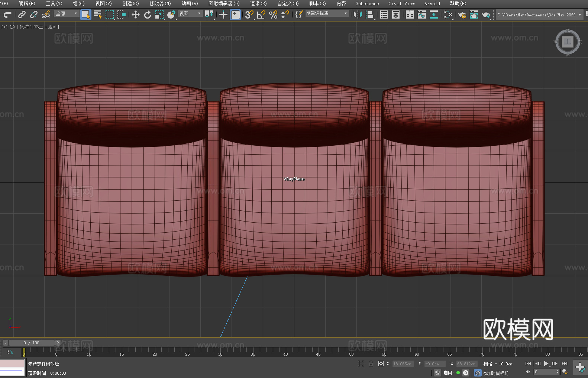Viewport: 588px width, 378px height.
Task: Toggle Window/Crossing selection icon
Action: click(122, 14)
